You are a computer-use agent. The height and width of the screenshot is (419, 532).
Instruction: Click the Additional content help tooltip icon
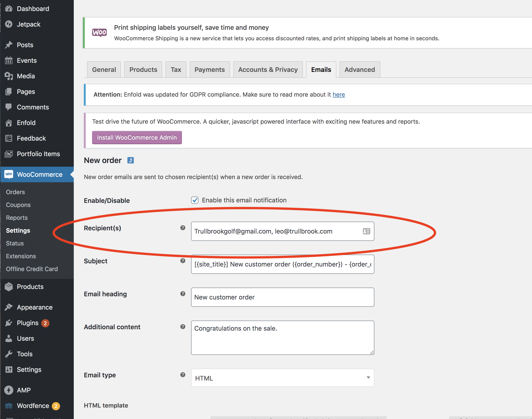pyautogui.click(x=183, y=326)
